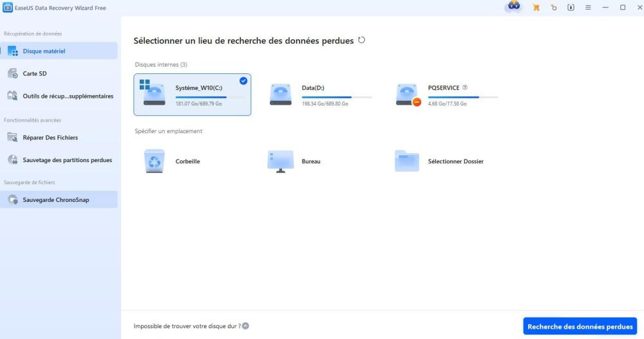
Task: Open Sauvetage des partitions perdues
Action: (x=59, y=160)
